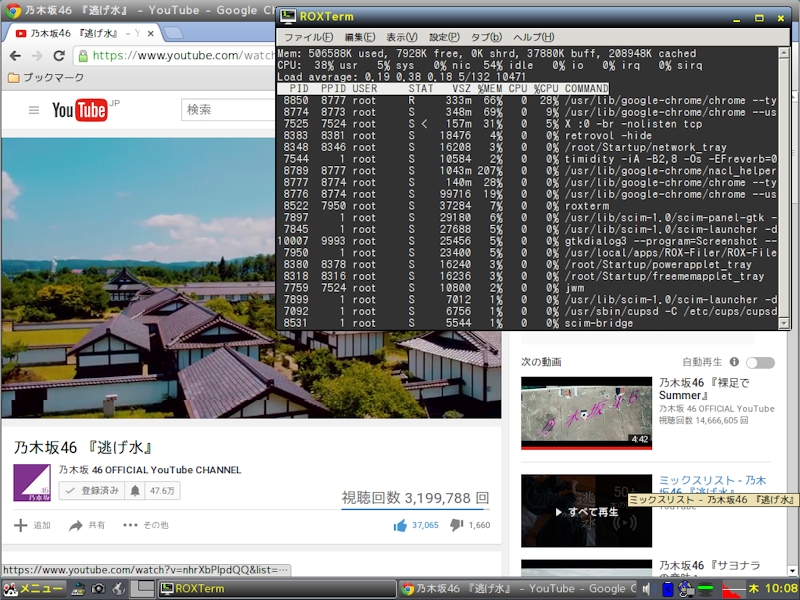Open 乃木坂46『サヨナラ related video title
Image resolution: width=800 pixels, height=600 pixels.
[x=709, y=565]
